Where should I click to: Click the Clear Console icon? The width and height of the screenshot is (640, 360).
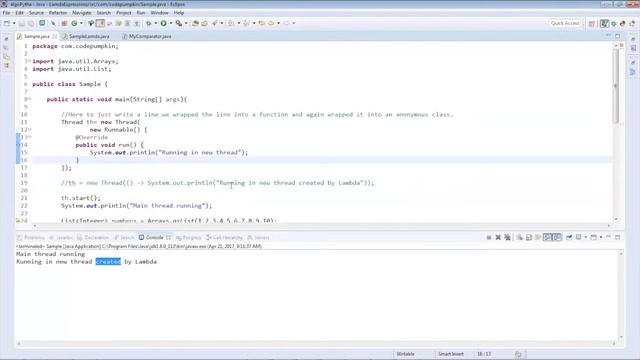tap(520, 237)
